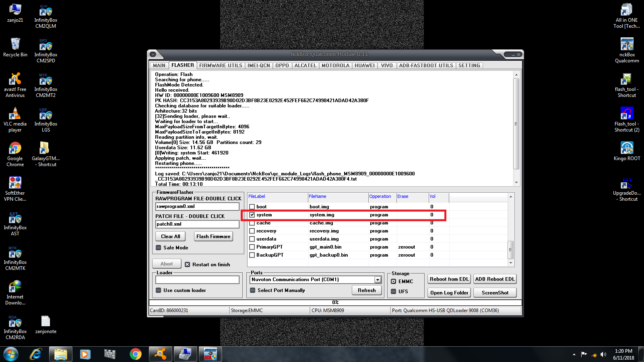Viewport: 644px width, 362px height.
Task: Switch to the HUAWEI tab
Action: point(365,66)
